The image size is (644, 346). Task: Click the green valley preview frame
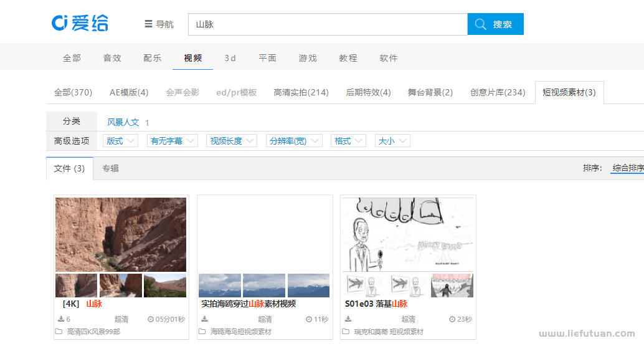point(165,286)
